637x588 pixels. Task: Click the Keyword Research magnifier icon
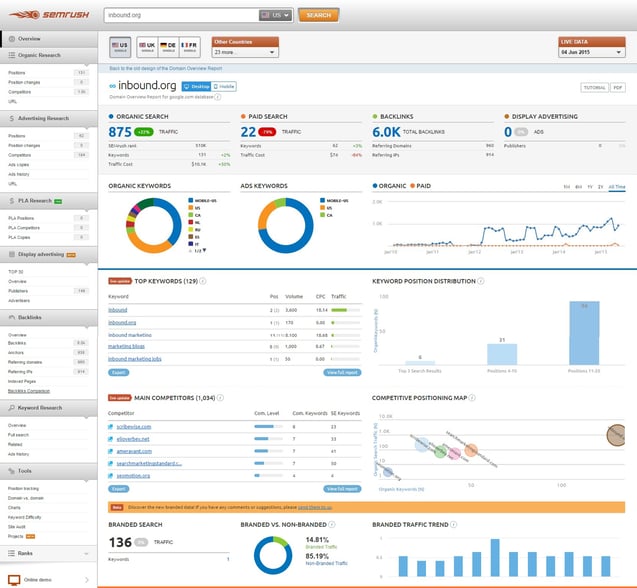[12, 408]
